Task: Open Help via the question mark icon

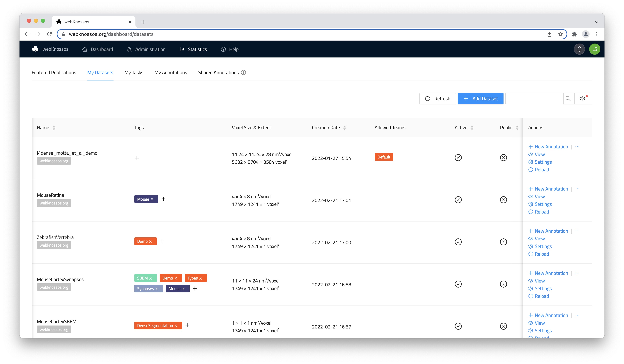Action: 224,49
